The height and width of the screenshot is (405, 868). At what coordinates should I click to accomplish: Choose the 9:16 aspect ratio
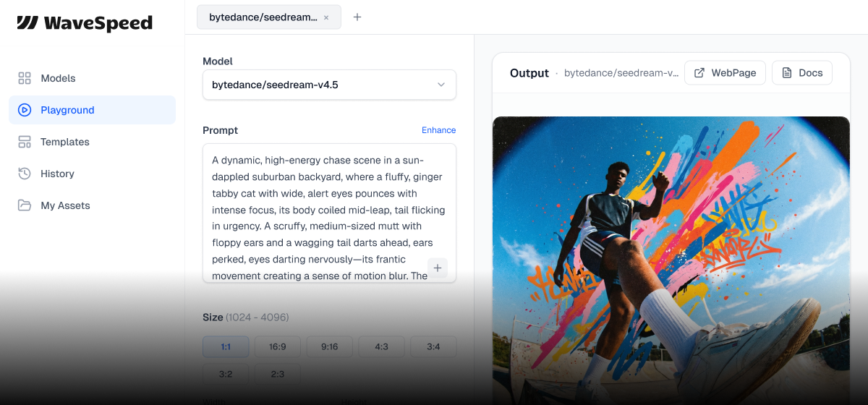pos(329,346)
